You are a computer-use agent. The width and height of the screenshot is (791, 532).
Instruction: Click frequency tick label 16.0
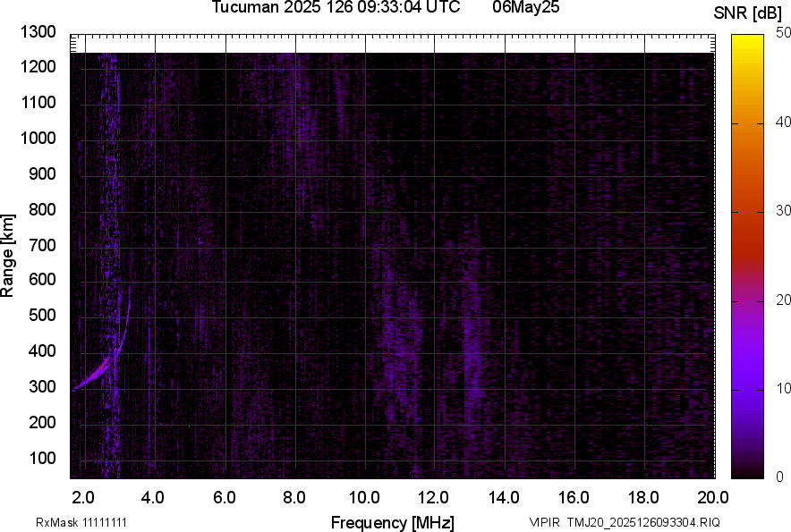click(574, 498)
